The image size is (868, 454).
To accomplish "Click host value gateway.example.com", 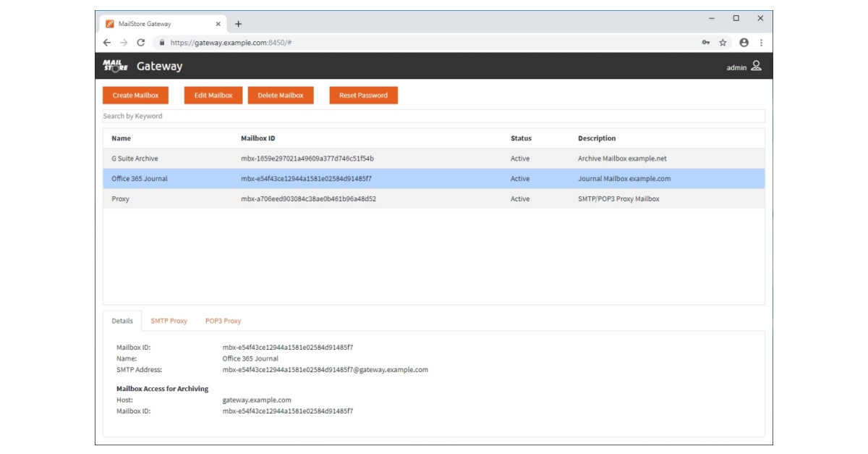I will [257, 400].
